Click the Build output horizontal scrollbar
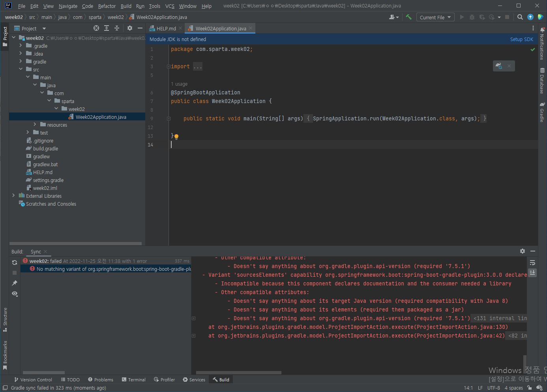This screenshot has width=547, height=392. (x=239, y=373)
